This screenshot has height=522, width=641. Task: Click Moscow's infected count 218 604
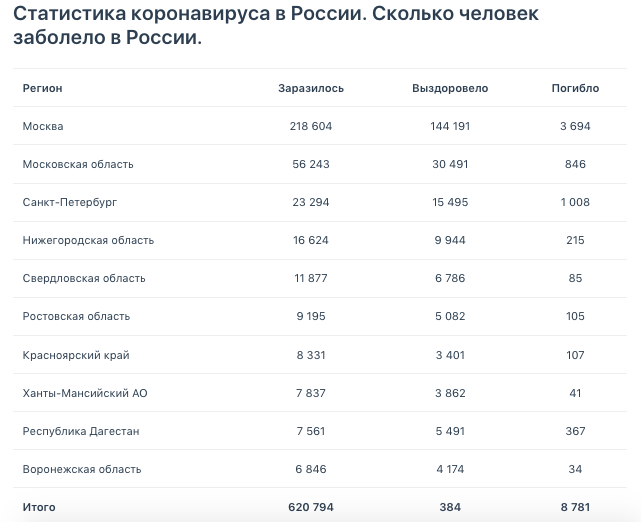coord(311,126)
